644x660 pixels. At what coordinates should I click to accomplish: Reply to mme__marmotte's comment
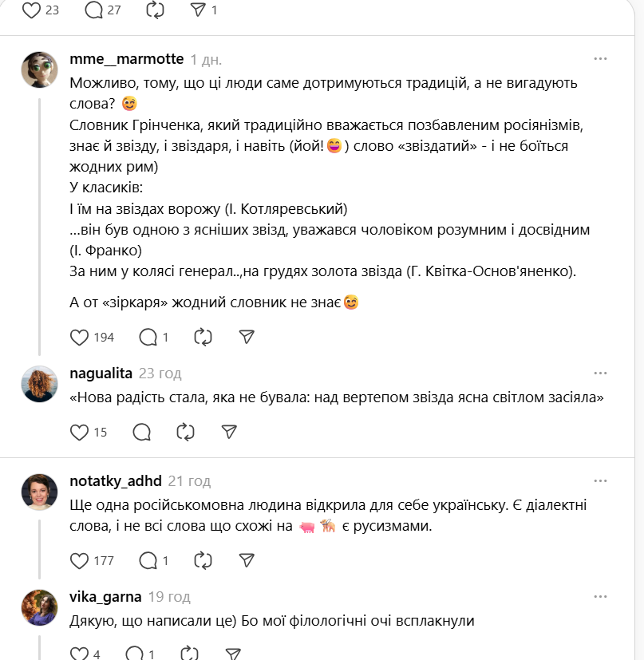(x=148, y=338)
